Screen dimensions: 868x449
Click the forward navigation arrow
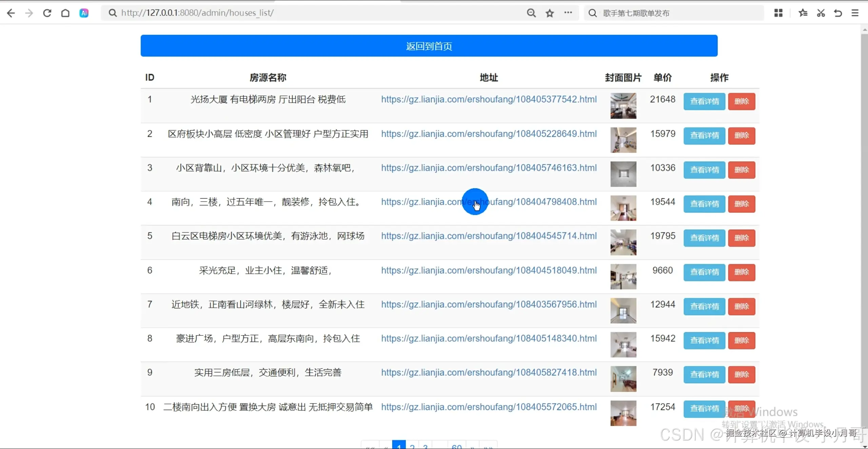pos(29,13)
